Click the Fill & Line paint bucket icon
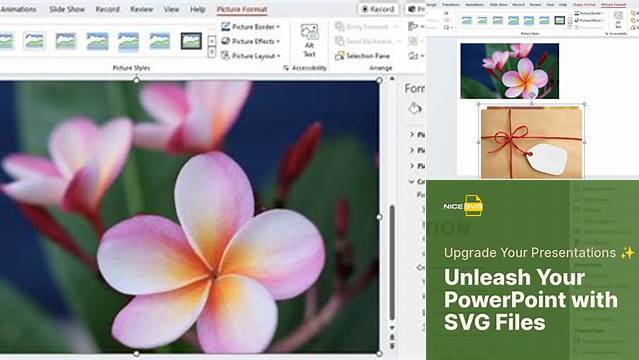 pos(414,109)
